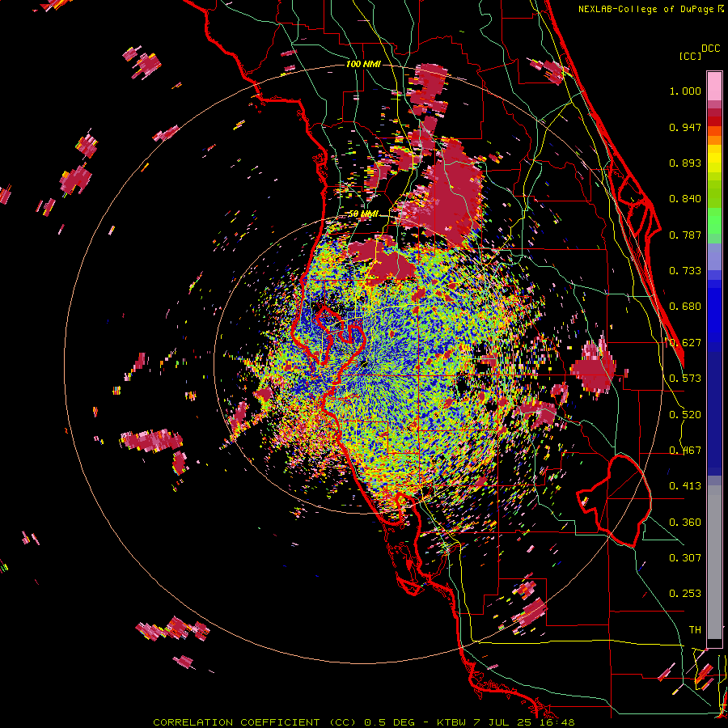Click the gray segment of the color bar
This screenshot has width=728, height=728.
pyautogui.click(x=714, y=562)
